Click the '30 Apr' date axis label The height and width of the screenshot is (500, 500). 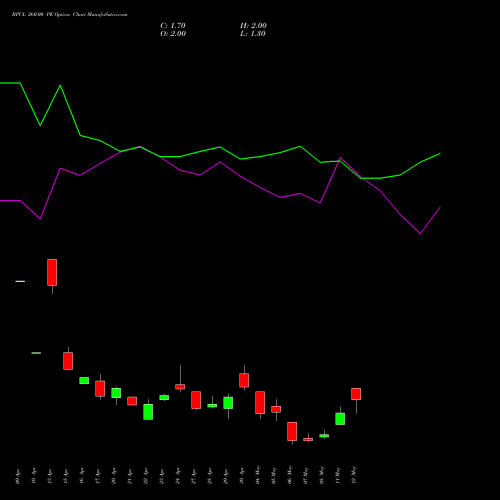pos(242,476)
